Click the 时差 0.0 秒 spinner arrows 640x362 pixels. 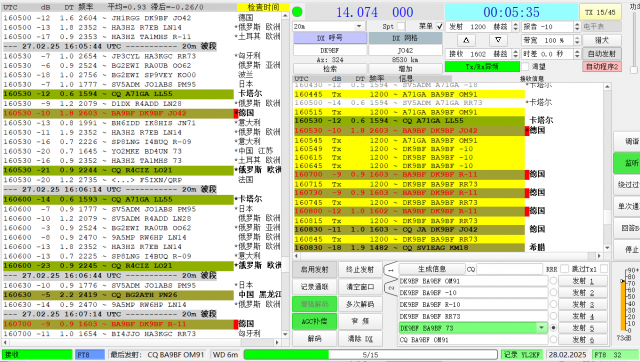pos(577,54)
